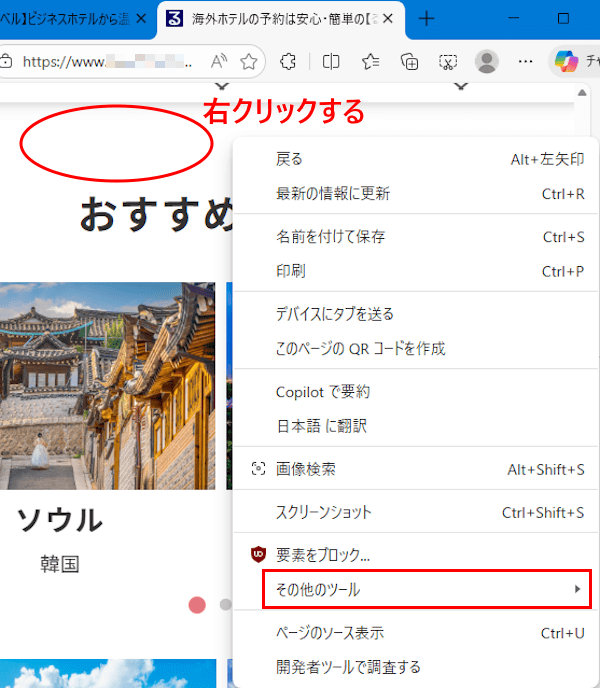Select the 海外ホテルの予約は安心 tab
Viewport: 600px width, 688px height.
[x=281, y=19]
